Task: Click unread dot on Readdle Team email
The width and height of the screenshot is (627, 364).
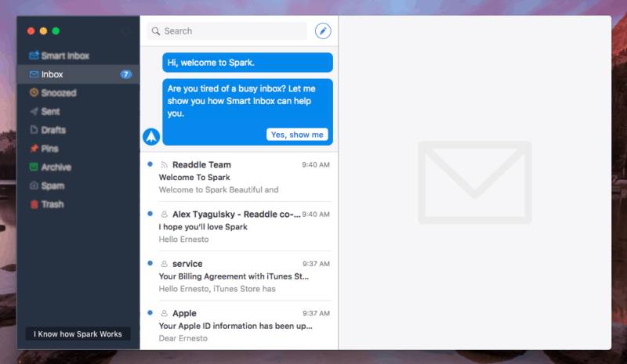Action: point(150,164)
